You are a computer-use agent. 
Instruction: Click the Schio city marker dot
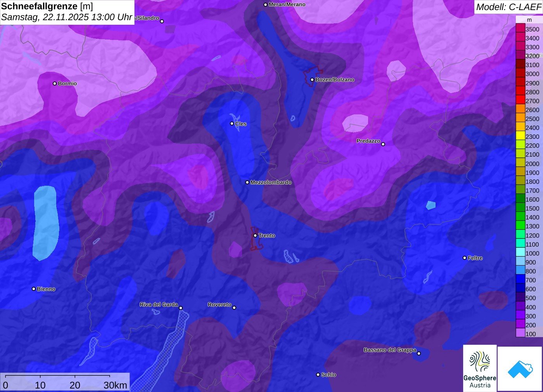point(318,375)
